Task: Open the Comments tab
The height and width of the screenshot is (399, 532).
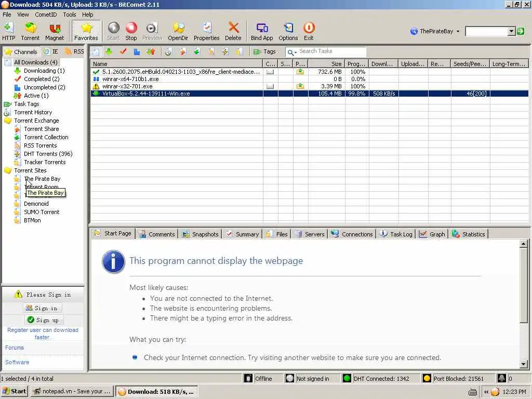Action: click(x=157, y=234)
